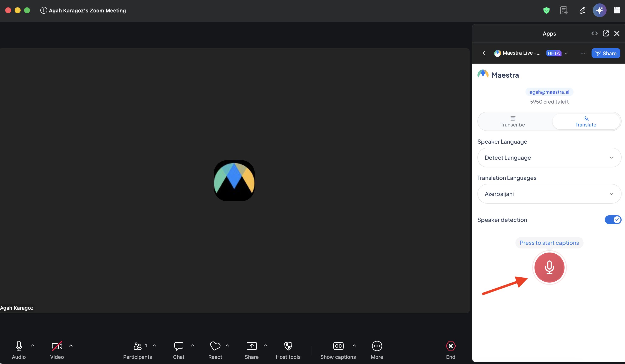Close the Apps panel
This screenshot has width=625, height=364.
click(617, 33)
